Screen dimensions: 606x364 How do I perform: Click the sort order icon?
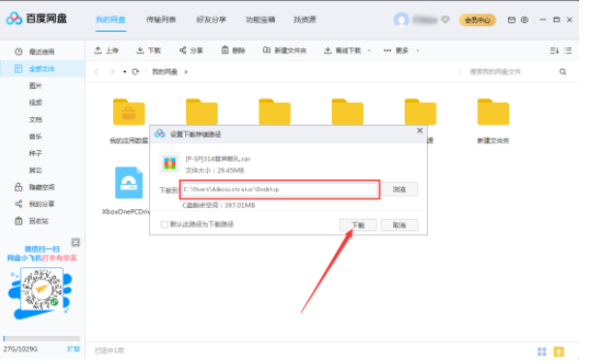pos(555,50)
